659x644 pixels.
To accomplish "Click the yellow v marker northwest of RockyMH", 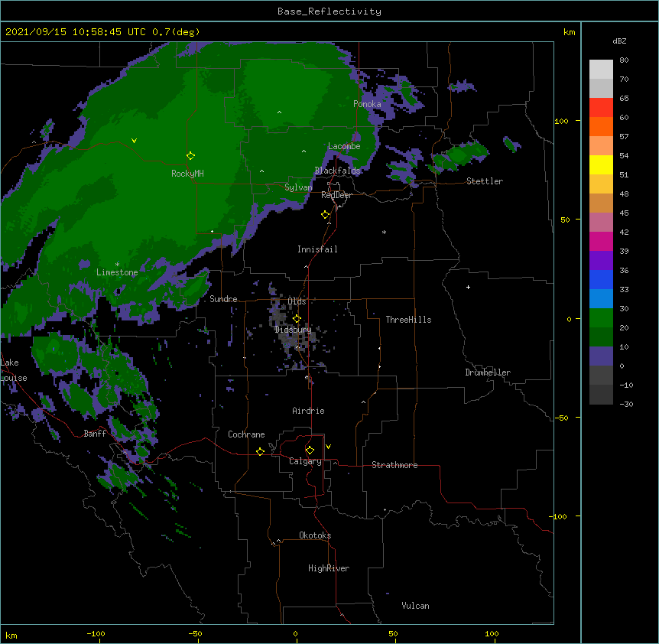I will [x=134, y=141].
